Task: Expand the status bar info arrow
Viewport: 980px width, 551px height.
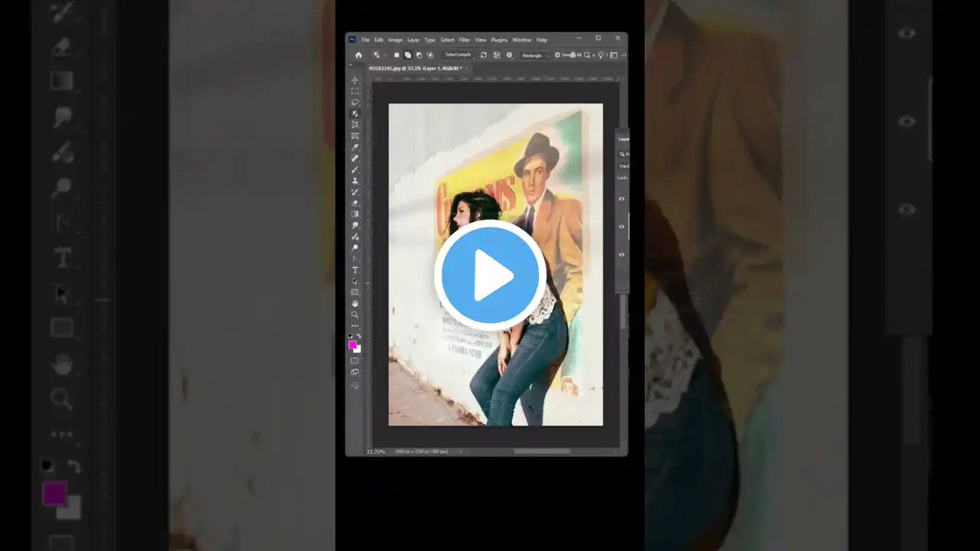Action: [x=460, y=452]
